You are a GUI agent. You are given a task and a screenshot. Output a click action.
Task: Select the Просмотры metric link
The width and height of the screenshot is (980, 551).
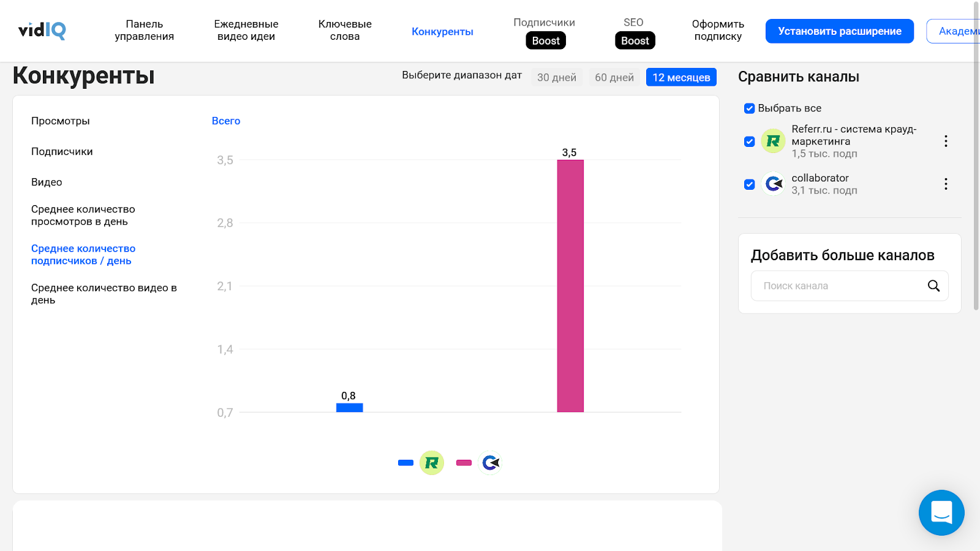point(61,121)
